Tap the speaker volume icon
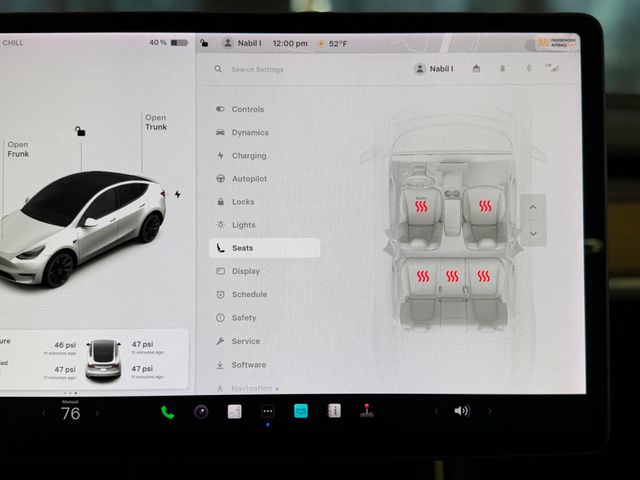640x480 pixels. pos(462,411)
